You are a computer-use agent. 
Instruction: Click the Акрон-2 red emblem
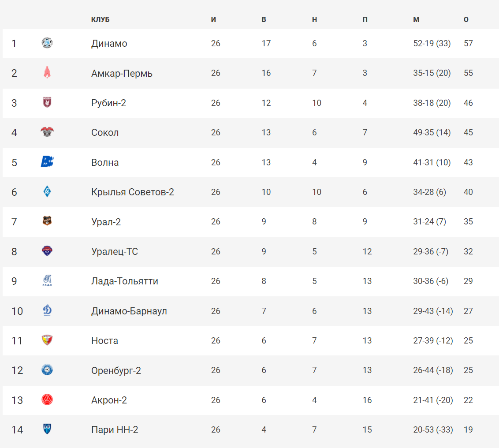[47, 400]
